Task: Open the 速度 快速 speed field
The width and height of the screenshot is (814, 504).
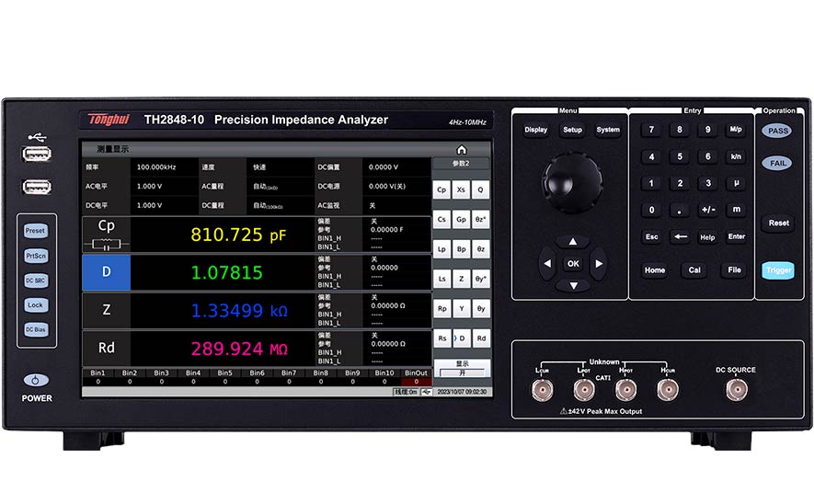Action: (x=257, y=167)
